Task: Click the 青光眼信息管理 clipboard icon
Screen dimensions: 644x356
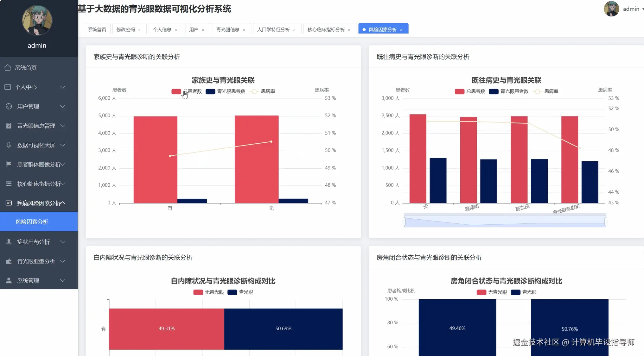Action: (x=9, y=126)
